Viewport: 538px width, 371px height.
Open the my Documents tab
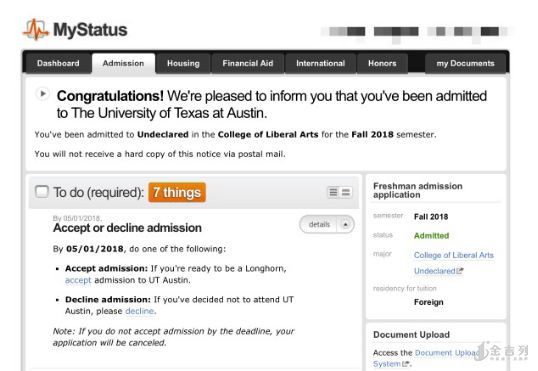tap(465, 63)
